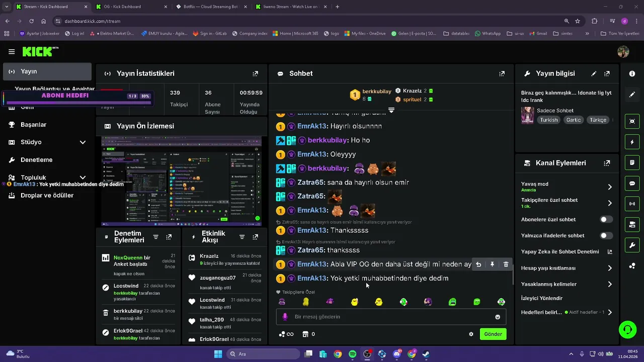Expand Yavaş mod settings

click(609, 187)
